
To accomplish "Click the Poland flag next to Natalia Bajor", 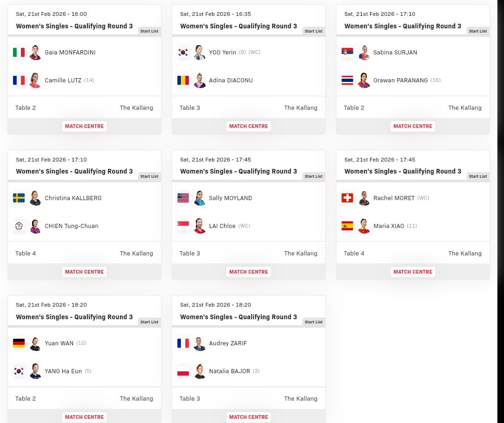I will 183,371.
